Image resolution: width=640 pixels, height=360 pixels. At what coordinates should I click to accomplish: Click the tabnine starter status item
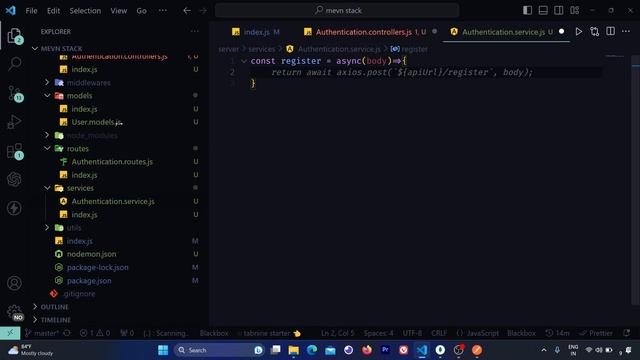pyautogui.click(x=269, y=333)
